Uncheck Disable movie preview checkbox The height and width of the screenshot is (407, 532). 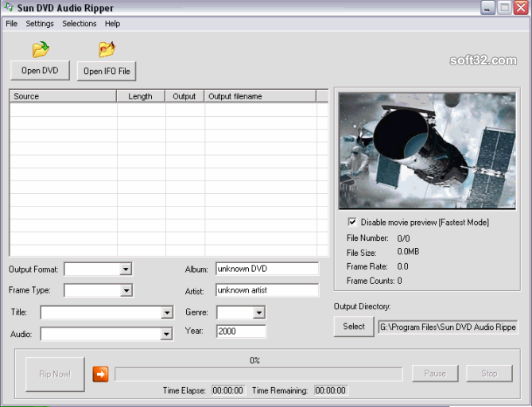352,222
